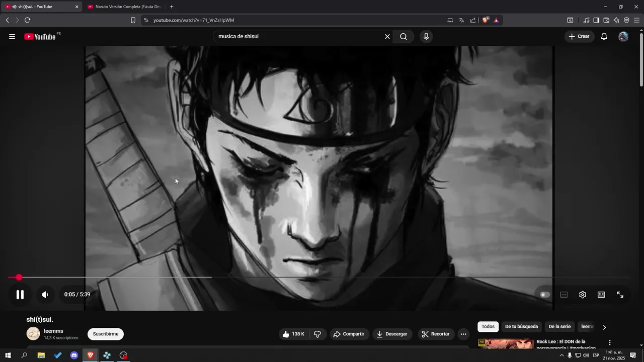Open the browser main hamburger menu

point(636,20)
